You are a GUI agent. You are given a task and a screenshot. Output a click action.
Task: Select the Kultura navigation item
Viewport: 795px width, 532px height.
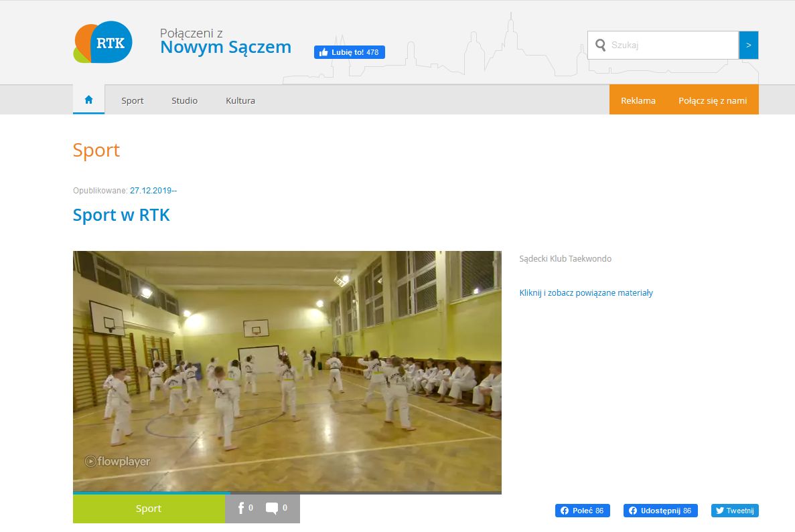pyautogui.click(x=240, y=100)
